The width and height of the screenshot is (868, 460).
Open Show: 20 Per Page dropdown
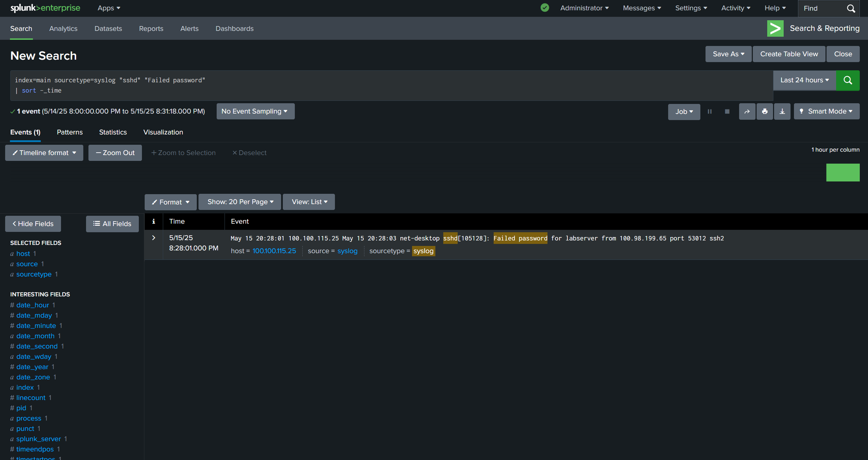coord(240,202)
